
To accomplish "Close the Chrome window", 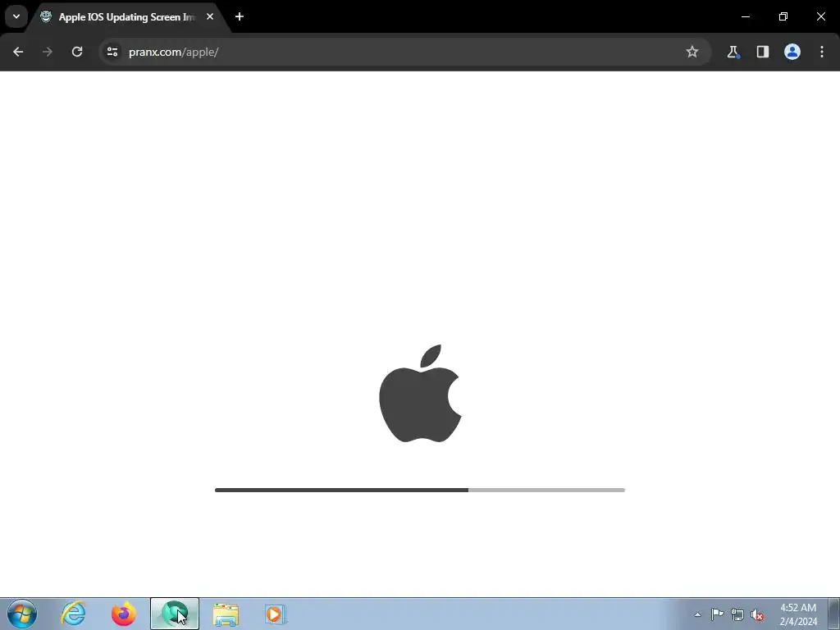I will pyautogui.click(x=820, y=16).
